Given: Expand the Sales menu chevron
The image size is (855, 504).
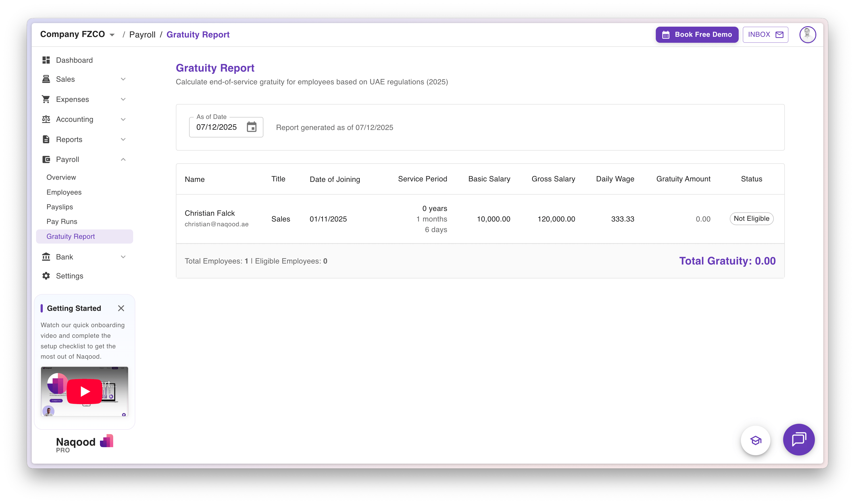Looking at the screenshot, I should coord(123,79).
